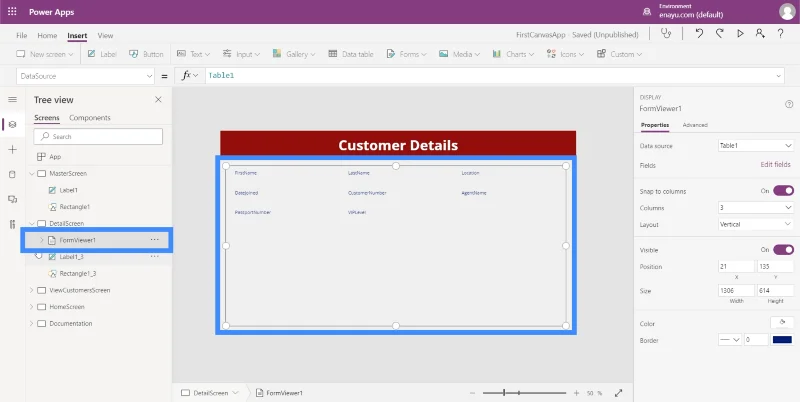
Task: Fit canvas to window expand icon
Action: [618, 393]
